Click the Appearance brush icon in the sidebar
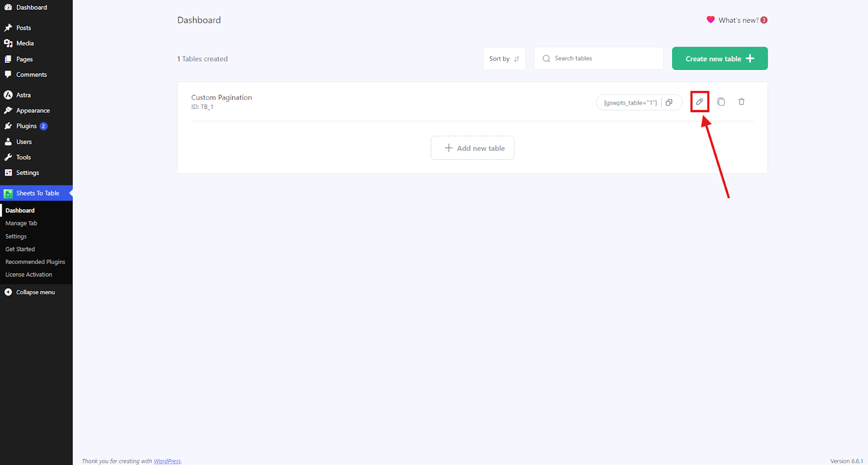 [x=8, y=111]
